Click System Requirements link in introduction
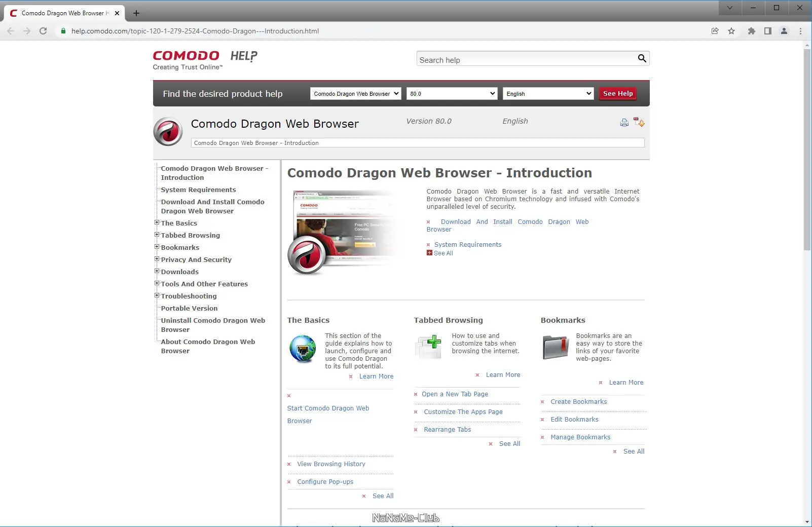 tap(468, 245)
